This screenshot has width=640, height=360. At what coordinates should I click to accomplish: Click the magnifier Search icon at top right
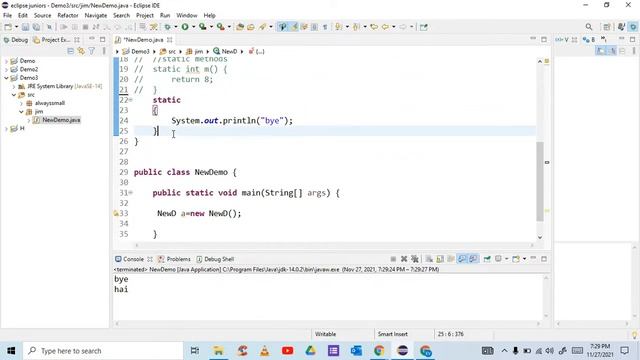point(589,27)
